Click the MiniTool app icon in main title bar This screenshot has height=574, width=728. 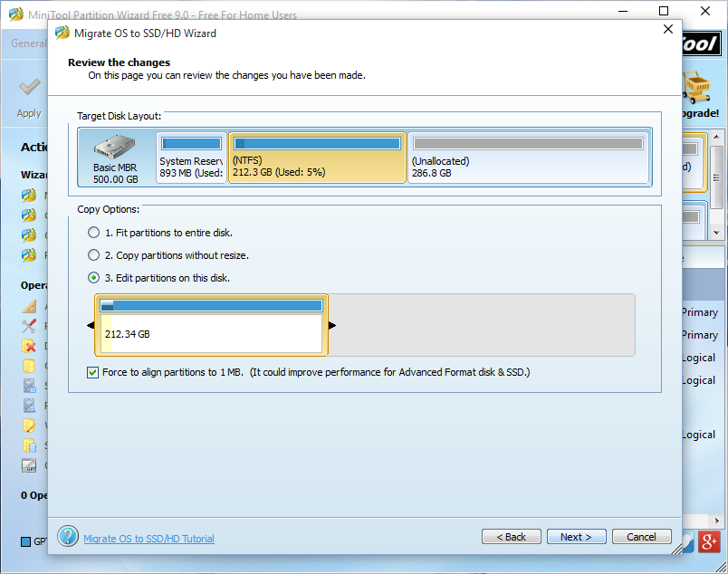(x=15, y=14)
